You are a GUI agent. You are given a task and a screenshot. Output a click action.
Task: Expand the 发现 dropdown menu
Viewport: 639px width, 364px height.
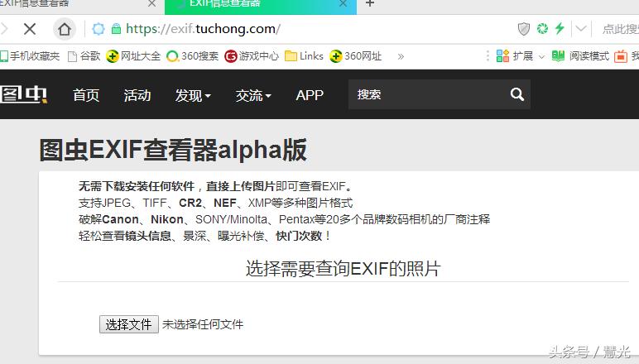click(193, 95)
